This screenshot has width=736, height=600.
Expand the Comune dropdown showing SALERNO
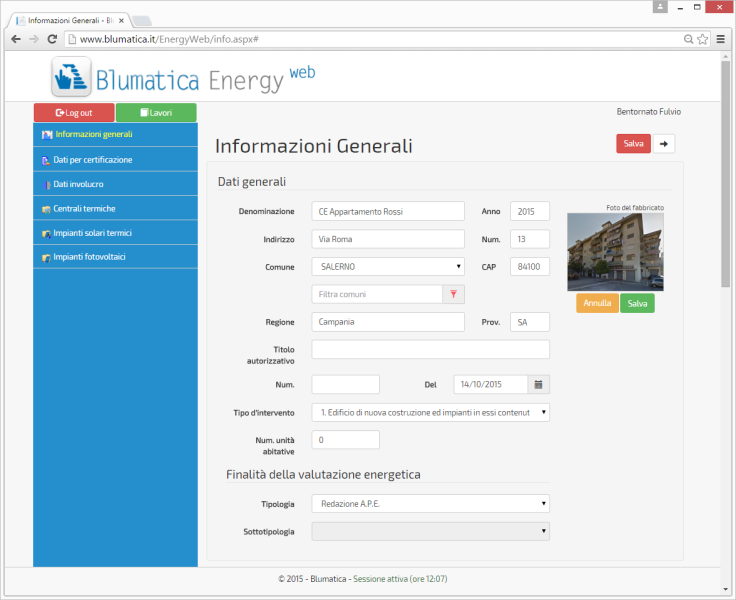pyautogui.click(x=388, y=266)
